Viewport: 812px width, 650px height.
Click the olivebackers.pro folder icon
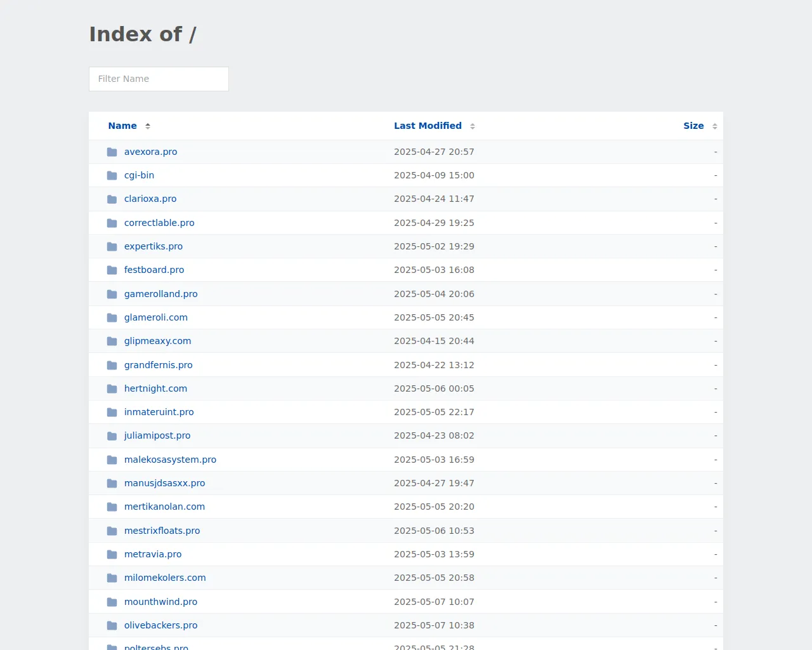(112, 625)
